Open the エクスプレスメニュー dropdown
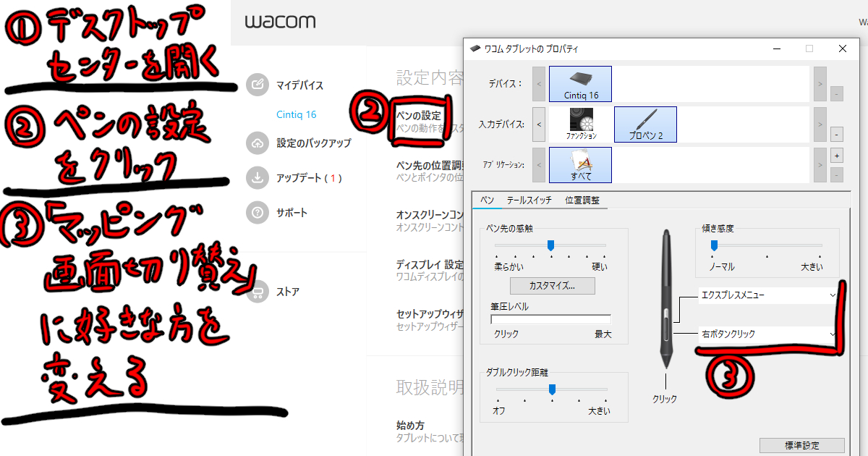Screen dimensions: 868x456 pos(767,295)
